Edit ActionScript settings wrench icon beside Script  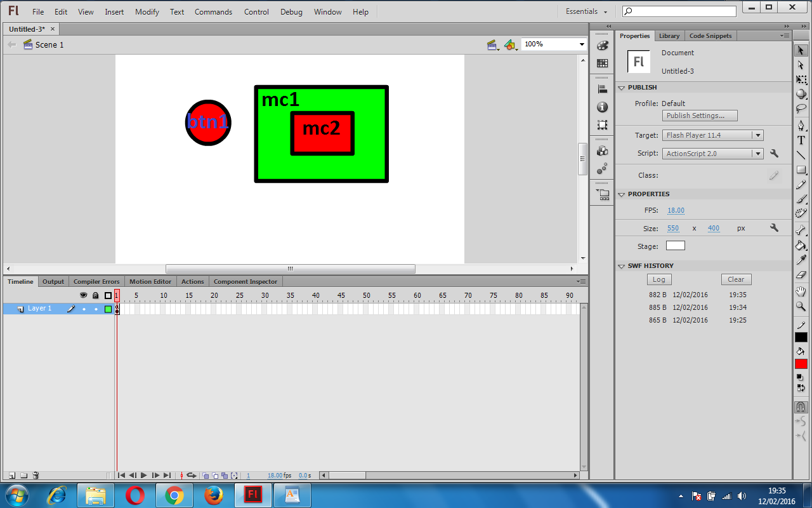(774, 153)
